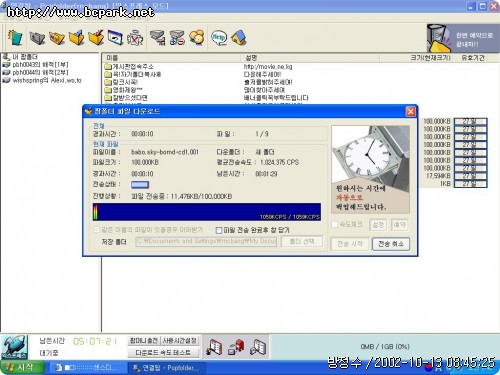Click the 예약 button in download dialog

(x=399, y=225)
